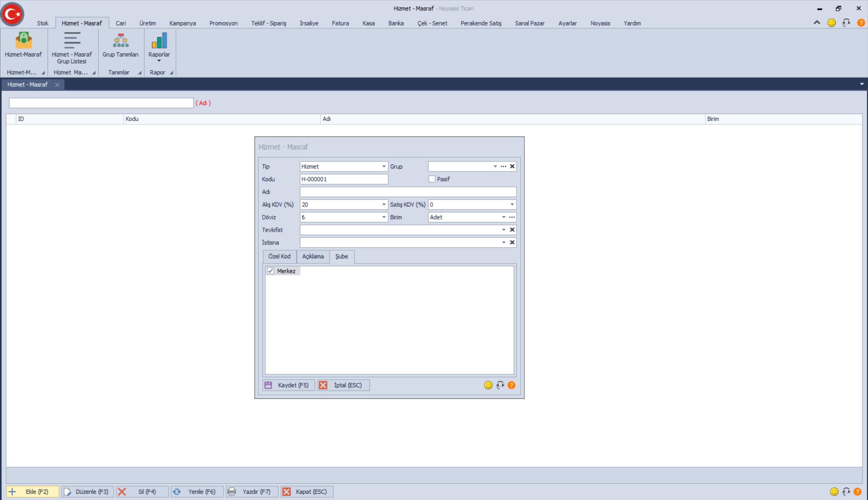
Task: Click the headset icon in the bottom status bar
Action: [x=846, y=492]
